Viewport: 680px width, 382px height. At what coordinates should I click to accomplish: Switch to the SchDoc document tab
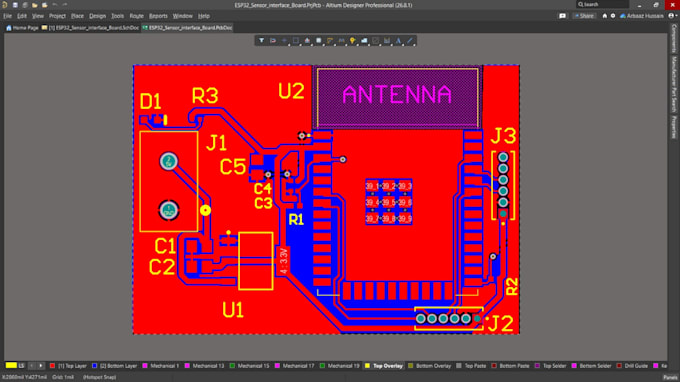(x=90, y=28)
